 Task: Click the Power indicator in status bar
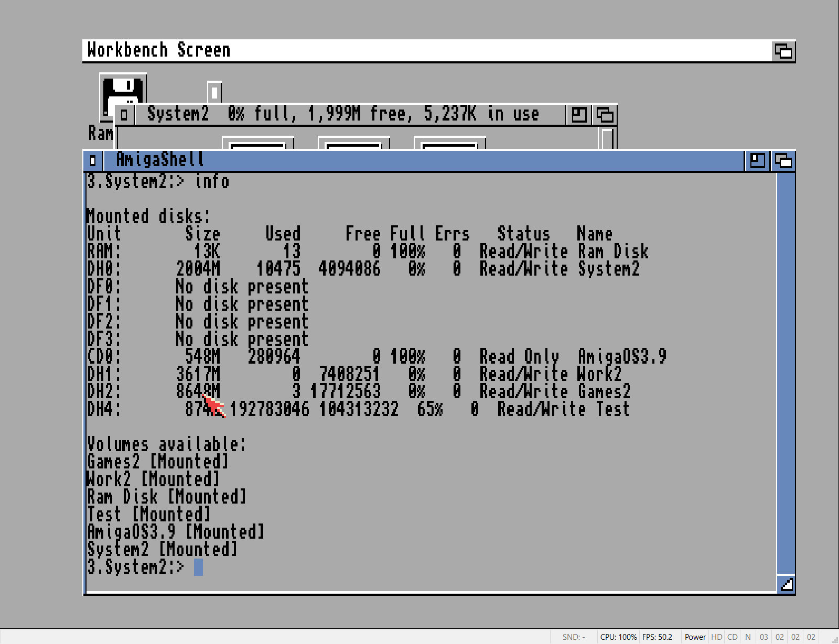(x=695, y=637)
